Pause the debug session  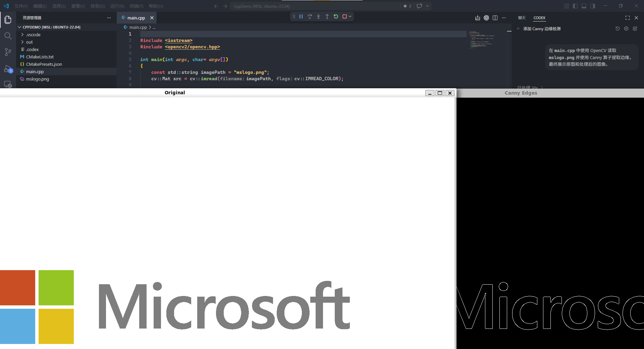(x=301, y=16)
